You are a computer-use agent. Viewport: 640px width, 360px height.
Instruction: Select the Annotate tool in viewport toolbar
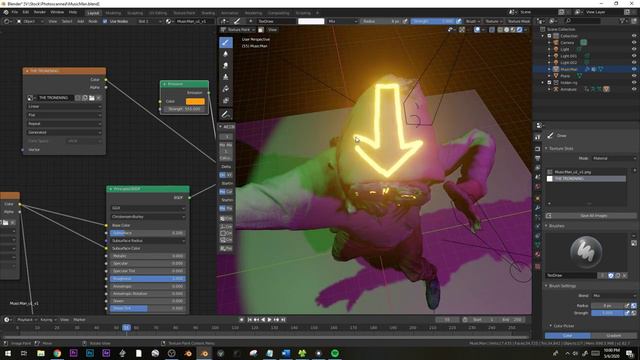pyautogui.click(x=226, y=115)
